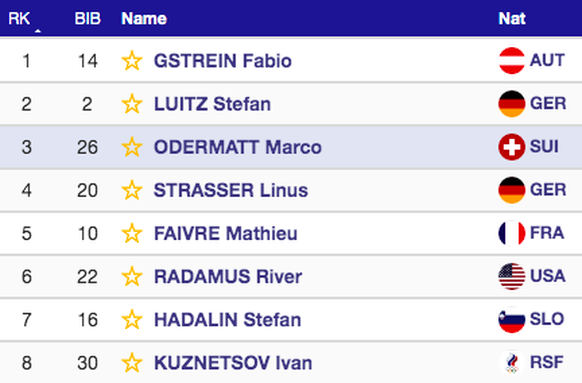Toggle favorite star for LUITZ Stefan
582x383 pixels.
[132, 104]
